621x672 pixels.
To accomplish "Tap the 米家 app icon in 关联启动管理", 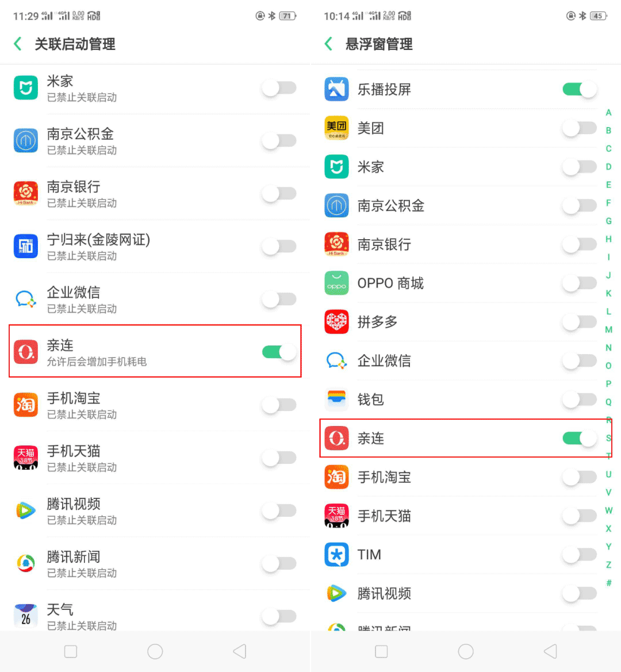I will (x=26, y=87).
